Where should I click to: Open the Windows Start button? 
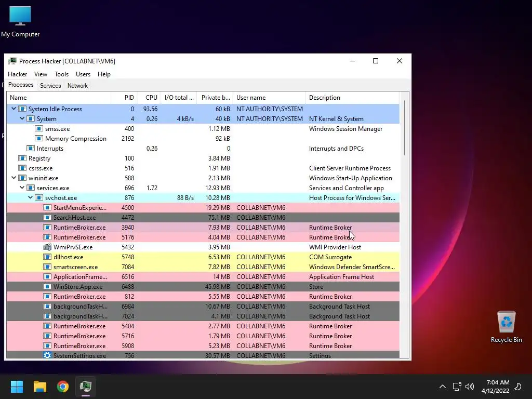pyautogui.click(x=17, y=387)
